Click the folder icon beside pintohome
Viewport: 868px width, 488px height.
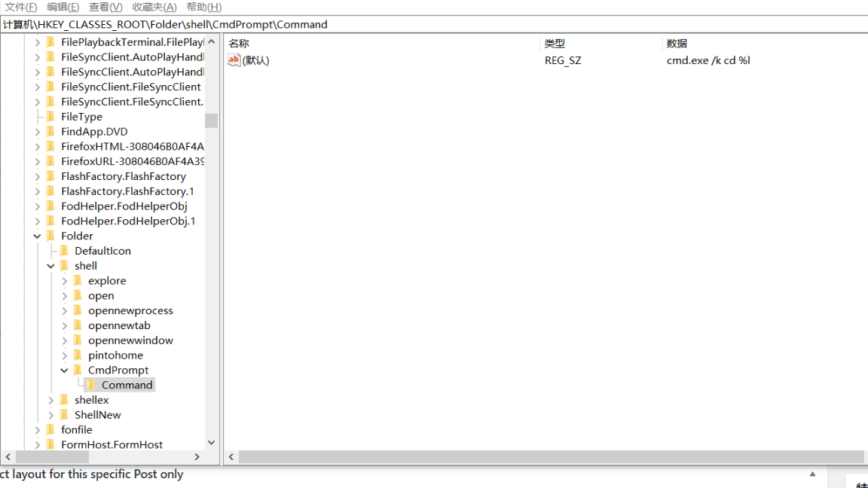(x=78, y=355)
